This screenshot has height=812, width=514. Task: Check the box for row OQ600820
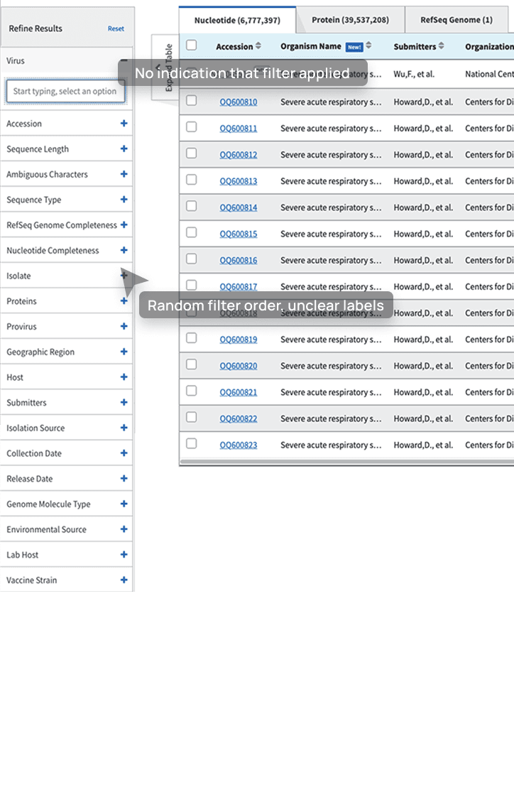point(192,364)
